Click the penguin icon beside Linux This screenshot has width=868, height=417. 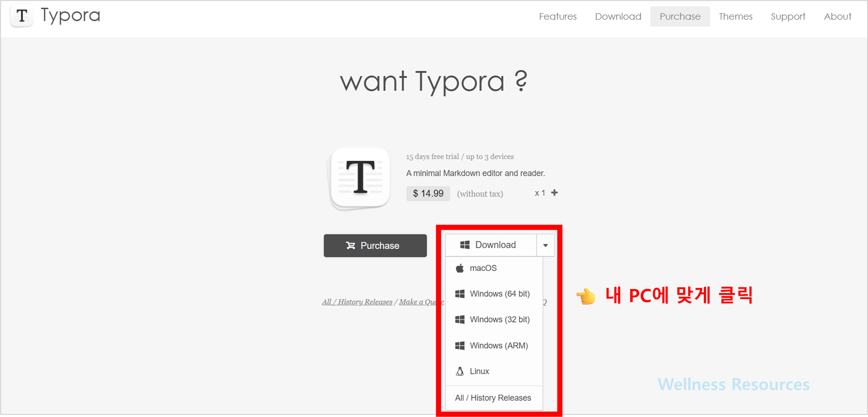[x=460, y=371]
